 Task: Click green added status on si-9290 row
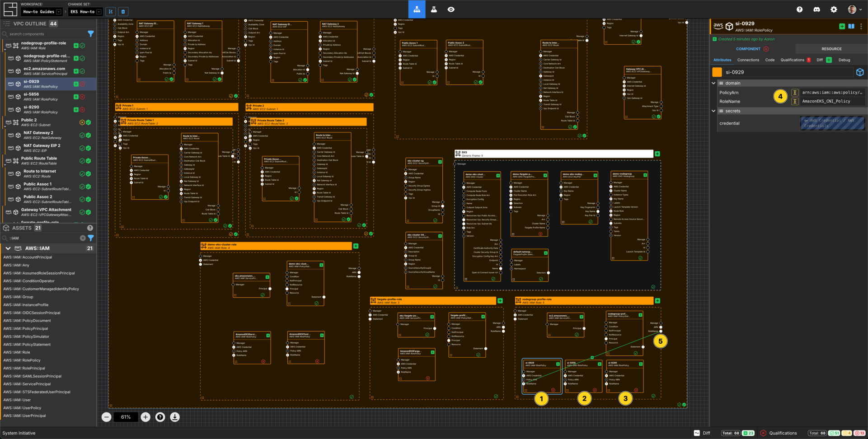coord(76,110)
